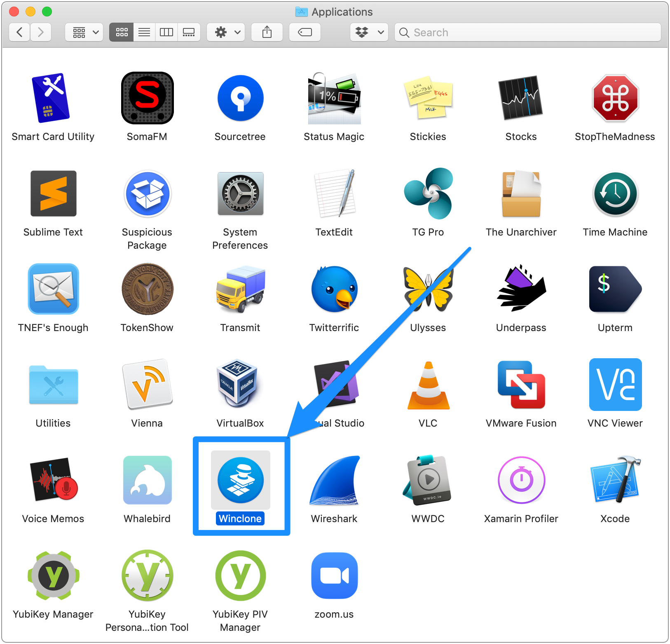Open the VNC Viewer icon

click(615, 385)
